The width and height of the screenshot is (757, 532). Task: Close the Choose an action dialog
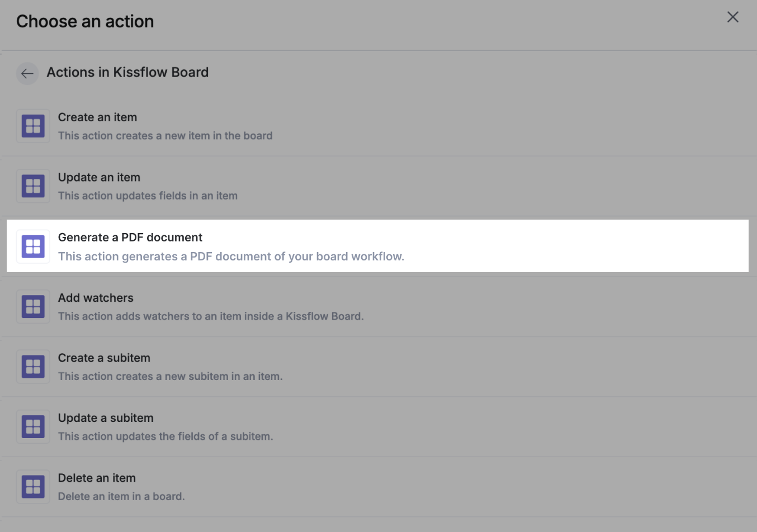point(732,17)
